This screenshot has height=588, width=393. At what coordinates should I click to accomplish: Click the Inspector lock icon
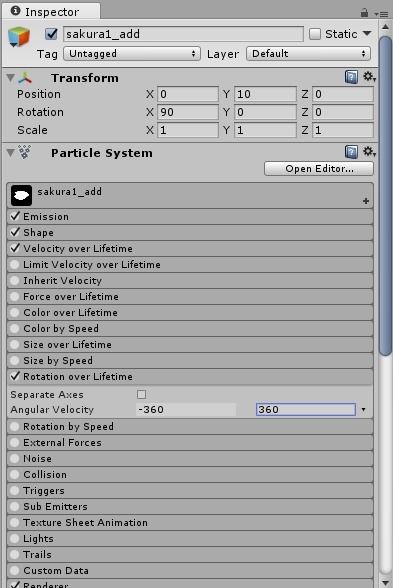364,13
